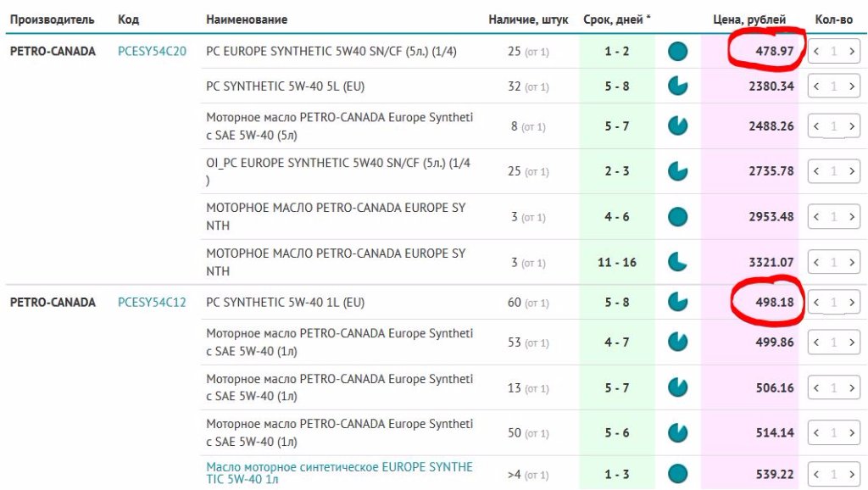
Task: Increase quantity for the 498.18 price row
Action: [x=852, y=303]
